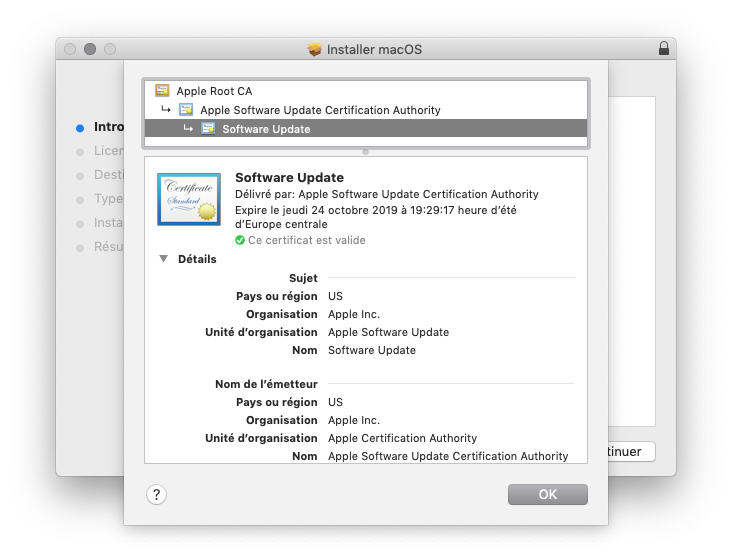Select the Software Update leaf certificate row
This screenshot has height=552, width=732.
click(266, 129)
